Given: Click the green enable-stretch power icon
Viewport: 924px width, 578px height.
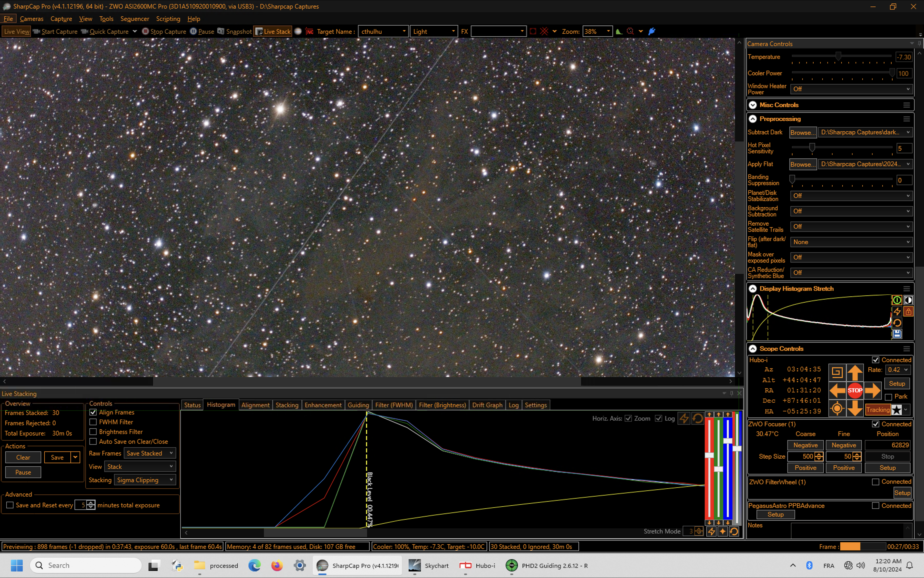Looking at the screenshot, I should 897,300.
